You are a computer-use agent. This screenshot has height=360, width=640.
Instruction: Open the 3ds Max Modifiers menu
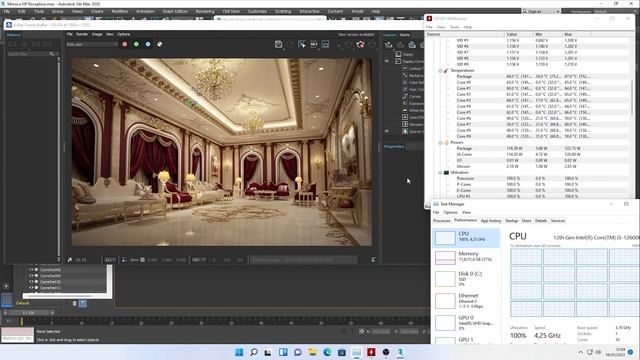tap(120, 11)
